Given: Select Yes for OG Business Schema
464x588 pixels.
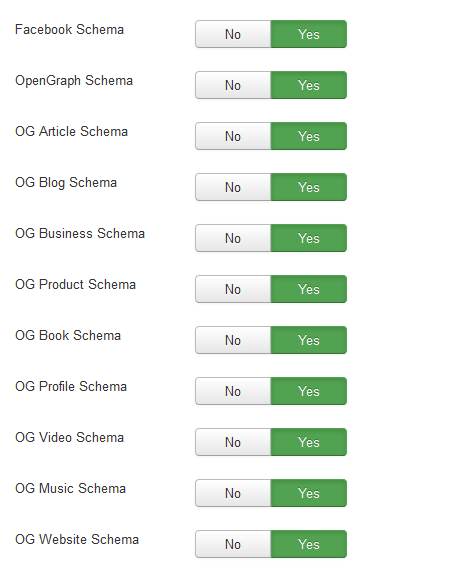Looking at the screenshot, I should click(309, 238).
